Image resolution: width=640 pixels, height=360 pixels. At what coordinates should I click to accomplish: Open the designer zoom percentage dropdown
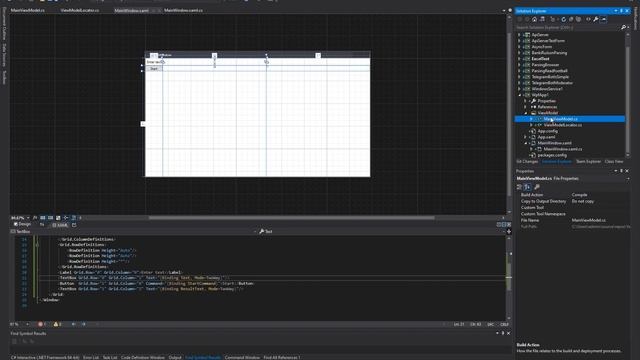(28, 218)
